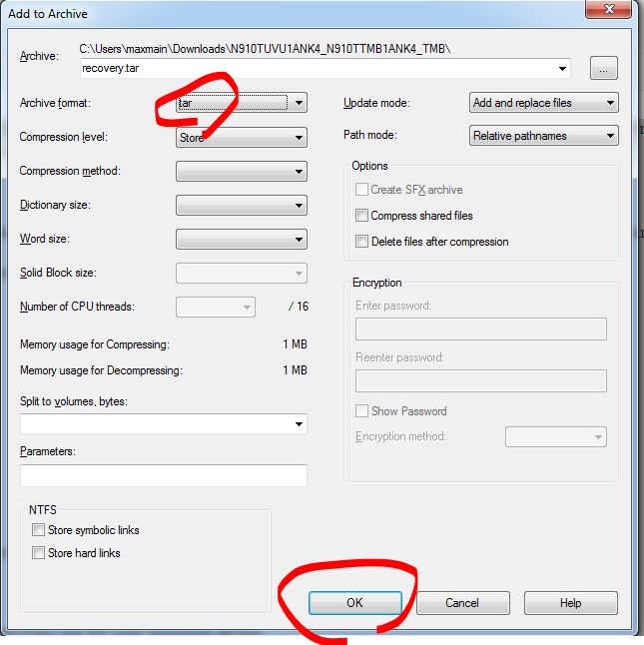Screen dimensions: 644x645
Task: Enable Delete files after compression
Action: 361,241
